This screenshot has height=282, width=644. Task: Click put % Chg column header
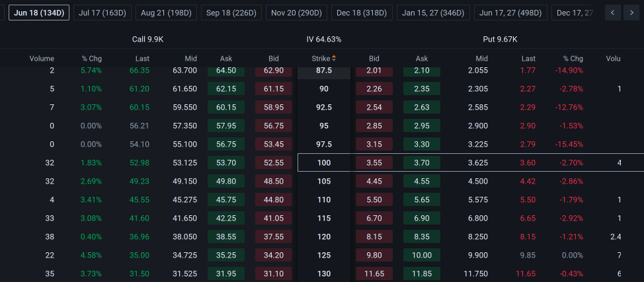(x=573, y=59)
